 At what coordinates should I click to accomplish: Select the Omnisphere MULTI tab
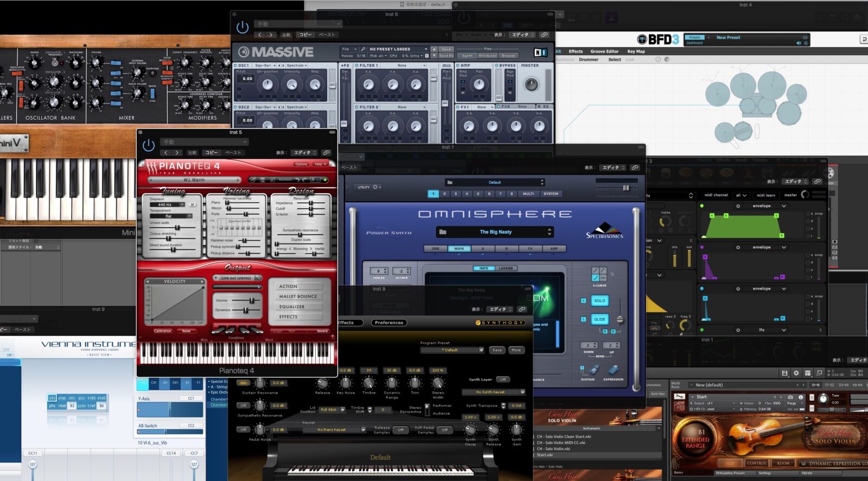pos(528,194)
